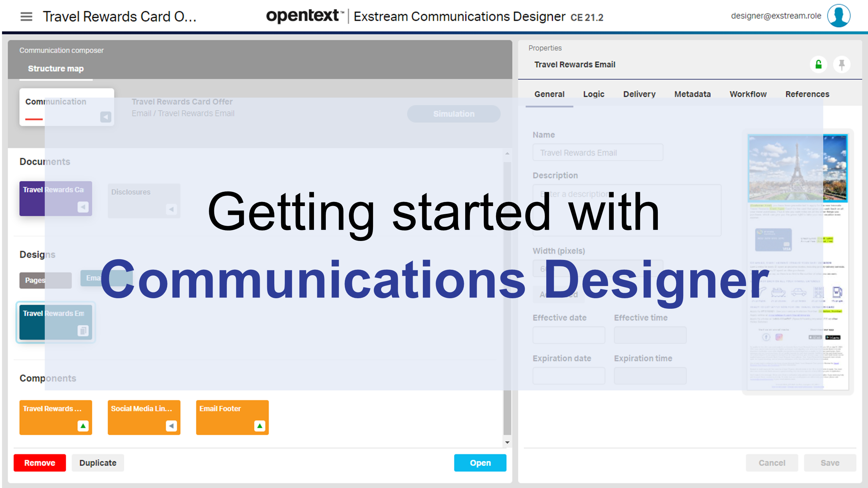Click the arrow icon on Social Media Lin... component
This screenshot has height=488, width=868.
[171, 426]
